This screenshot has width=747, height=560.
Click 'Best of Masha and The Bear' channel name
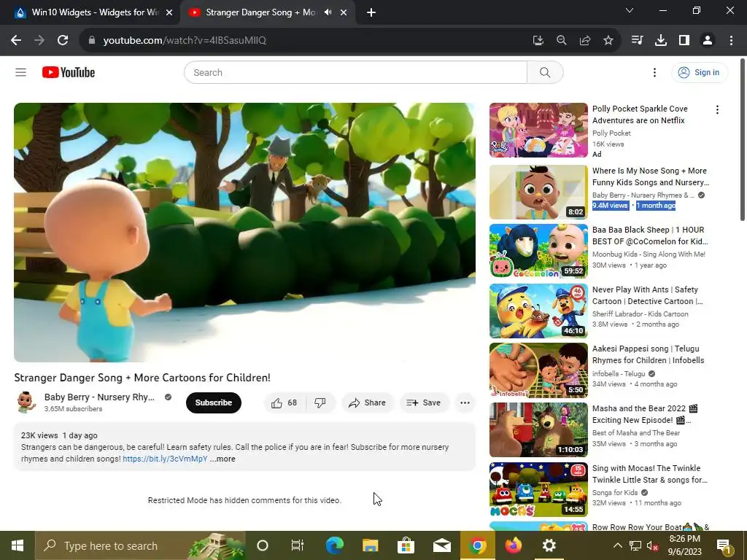636,433
